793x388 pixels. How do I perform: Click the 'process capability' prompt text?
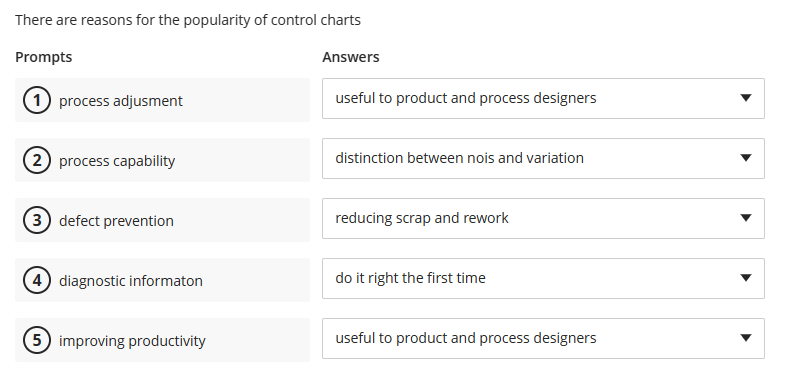coord(117,161)
